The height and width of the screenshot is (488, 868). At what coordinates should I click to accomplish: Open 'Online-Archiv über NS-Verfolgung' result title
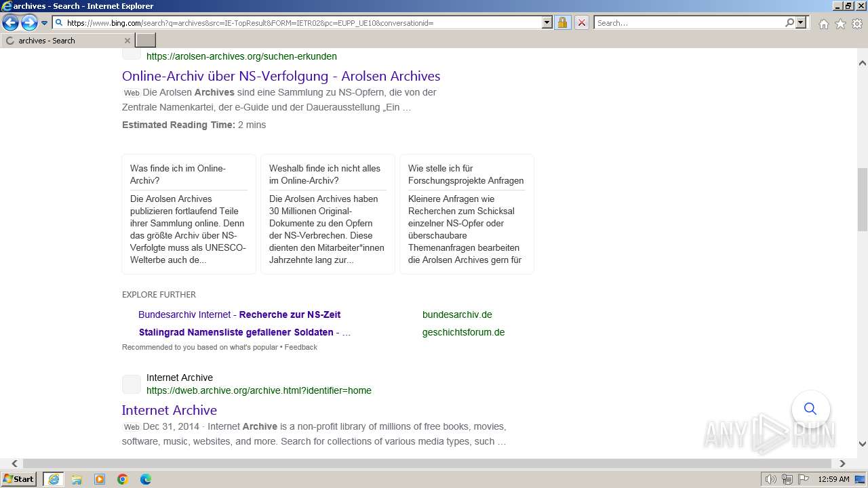pyautogui.click(x=281, y=76)
